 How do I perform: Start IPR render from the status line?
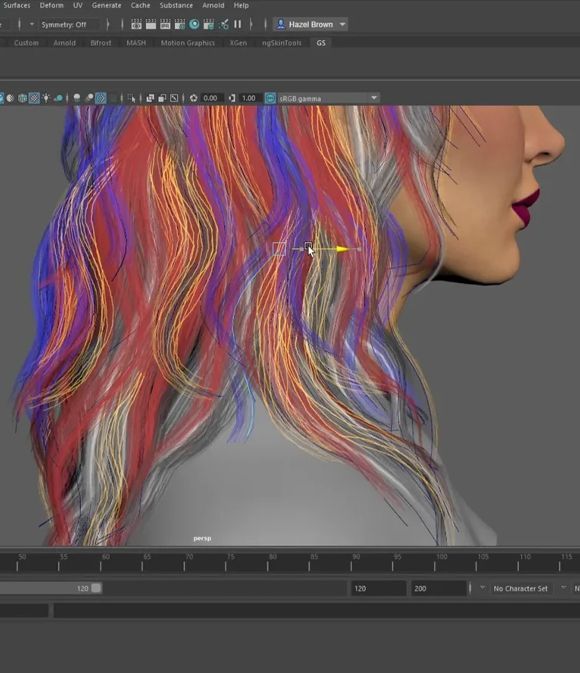pyautogui.click(x=165, y=24)
